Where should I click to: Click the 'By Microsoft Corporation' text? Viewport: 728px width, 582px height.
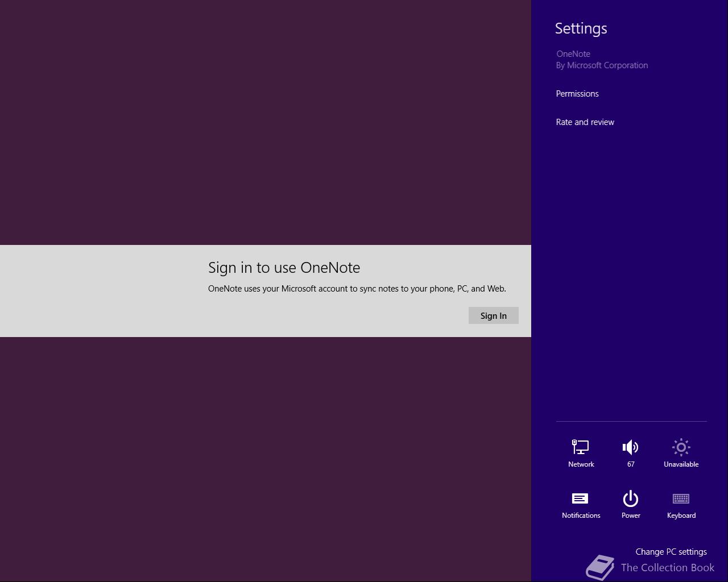[x=602, y=65]
